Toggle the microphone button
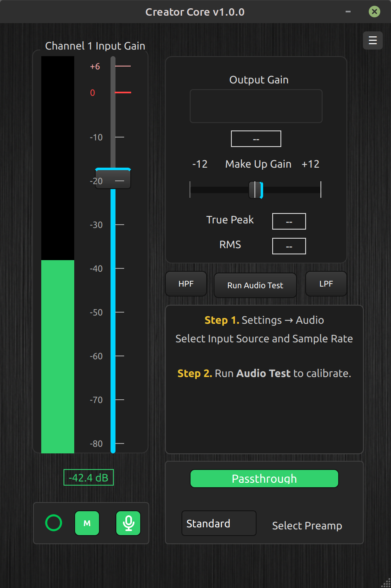This screenshot has width=391, height=588. tap(128, 523)
